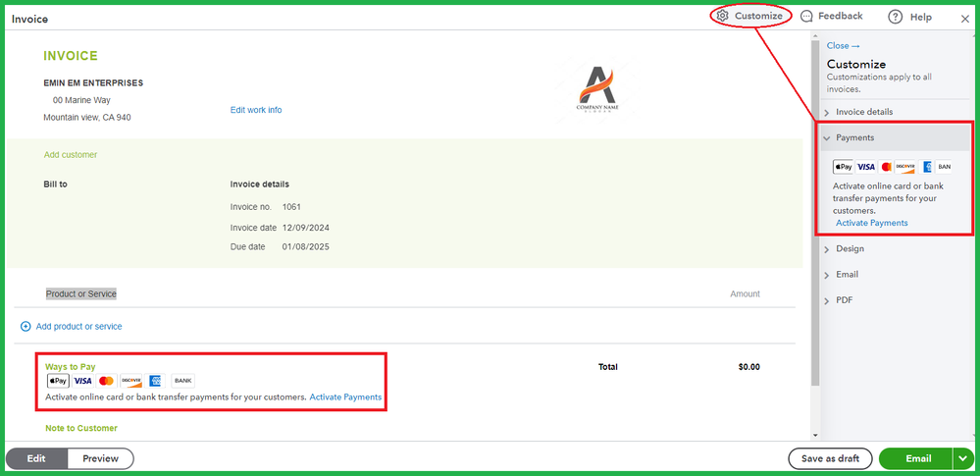980x476 pixels.
Task: Click Close arrow link in Customize panel
Action: [x=843, y=46]
